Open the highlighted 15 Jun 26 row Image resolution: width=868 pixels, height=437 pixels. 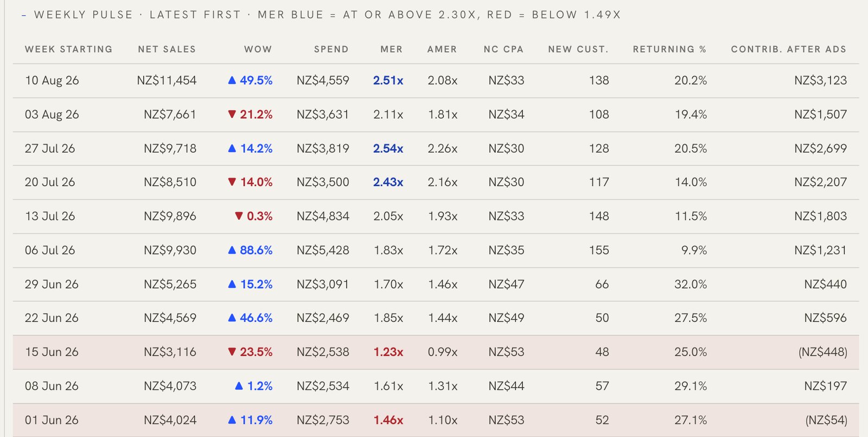436,352
